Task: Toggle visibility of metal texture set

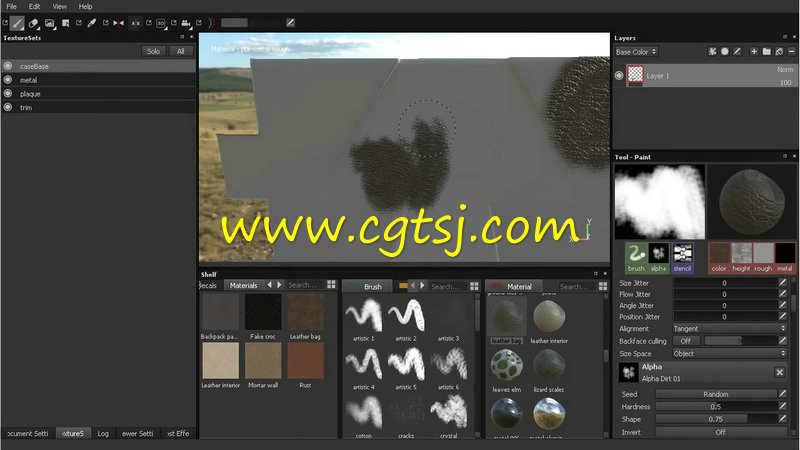Action: tap(8, 80)
